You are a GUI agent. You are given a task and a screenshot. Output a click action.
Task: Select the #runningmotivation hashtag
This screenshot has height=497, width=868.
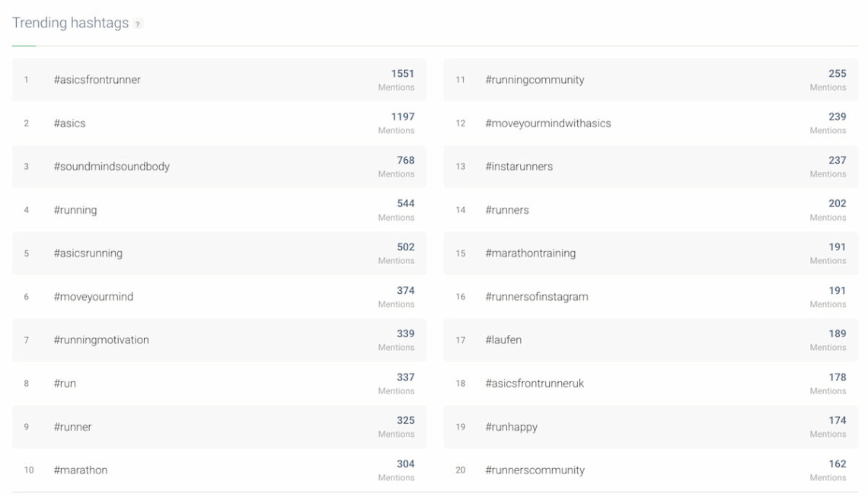(101, 339)
